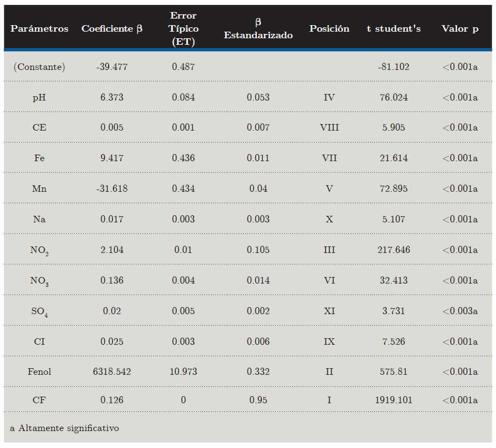Select the Fe parameter row label
The image size is (496, 448).
click(39, 158)
